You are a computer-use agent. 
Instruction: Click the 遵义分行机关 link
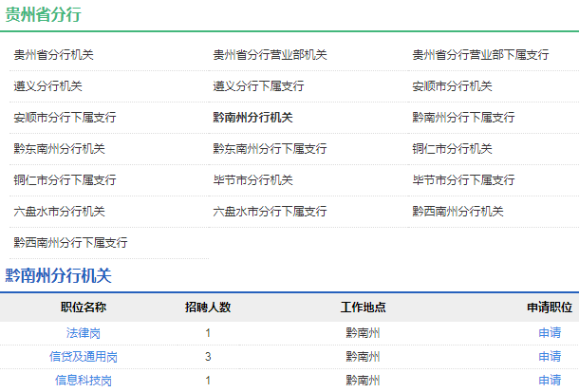pyautogui.click(x=47, y=86)
